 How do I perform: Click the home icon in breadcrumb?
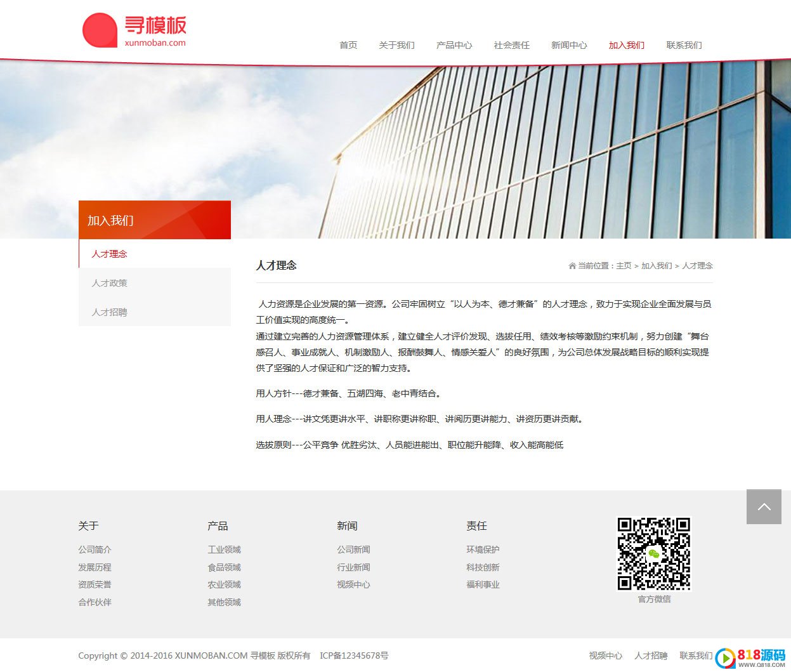[x=572, y=266]
